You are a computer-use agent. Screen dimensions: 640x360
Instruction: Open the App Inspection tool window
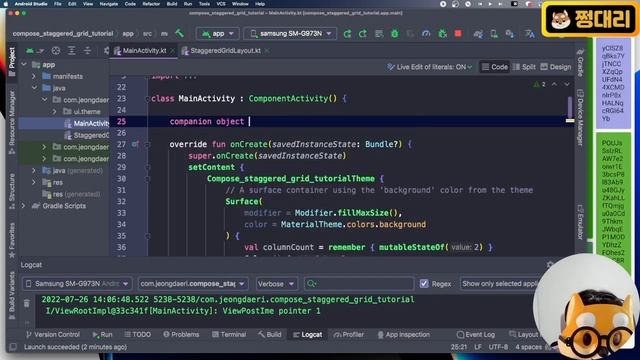click(403, 335)
